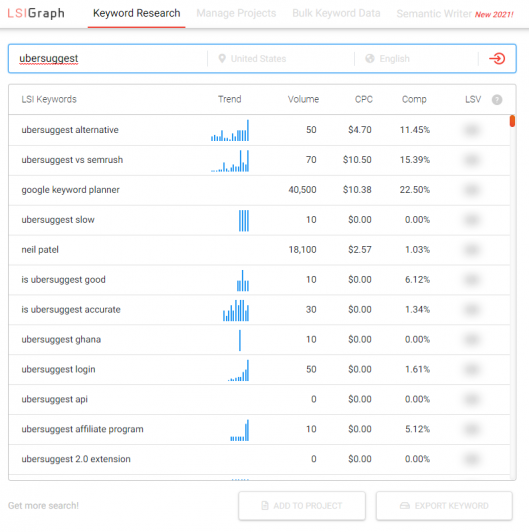
Task: Click the Export Keyword button
Action: pyautogui.click(x=444, y=506)
